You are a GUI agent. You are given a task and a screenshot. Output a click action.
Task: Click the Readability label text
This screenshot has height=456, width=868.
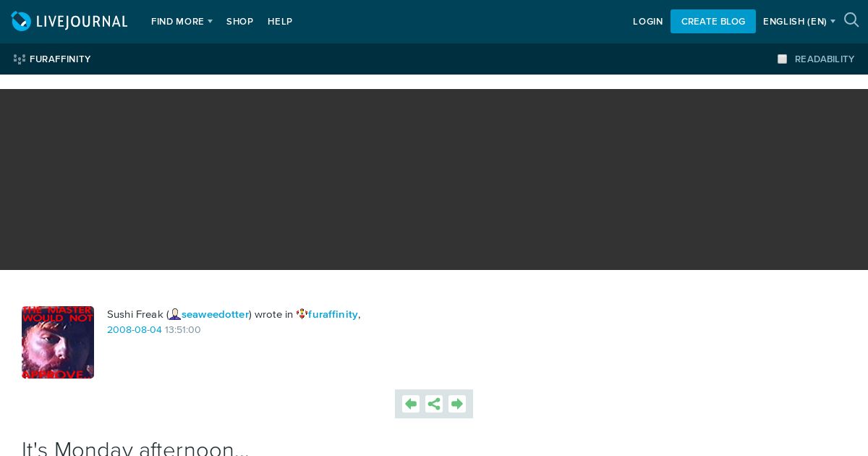coord(825,59)
